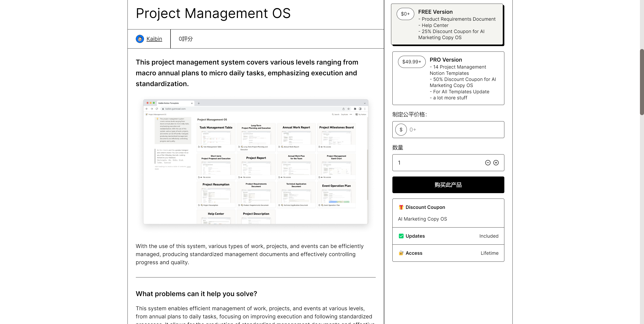Click the fair price input field
Viewport: 644px width, 324px height.
point(455,130)
